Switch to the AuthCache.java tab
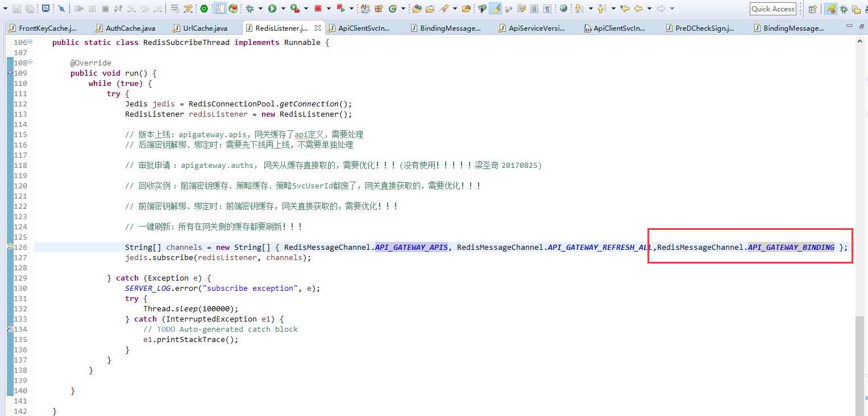 point(126,28)
